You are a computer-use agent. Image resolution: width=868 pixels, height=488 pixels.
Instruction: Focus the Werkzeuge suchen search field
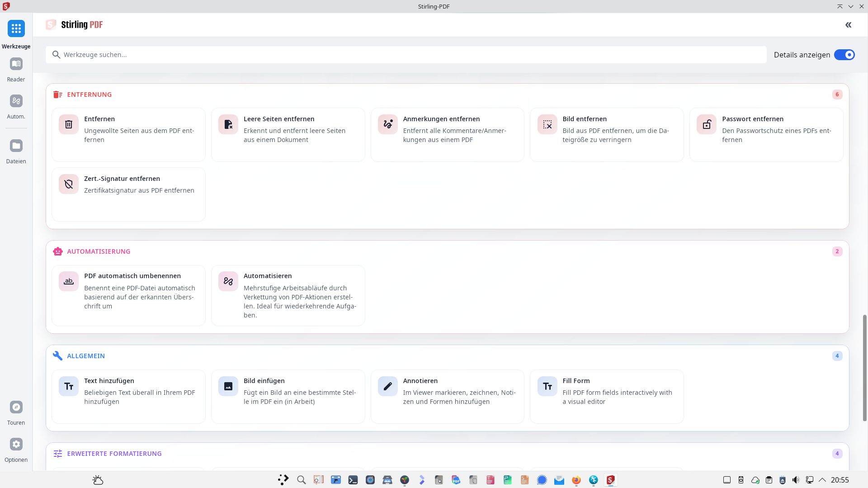(407, 55)
